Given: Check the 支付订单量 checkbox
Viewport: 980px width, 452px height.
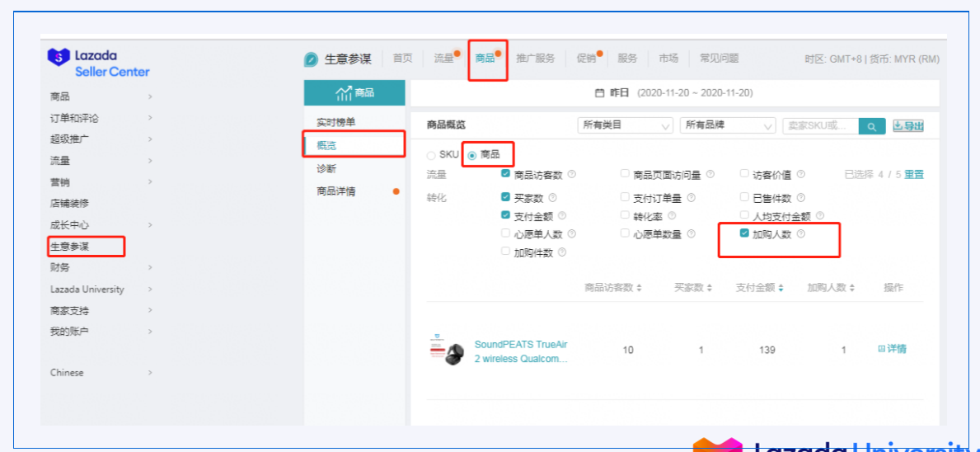Looking at the screenshot, I should 625,197.
